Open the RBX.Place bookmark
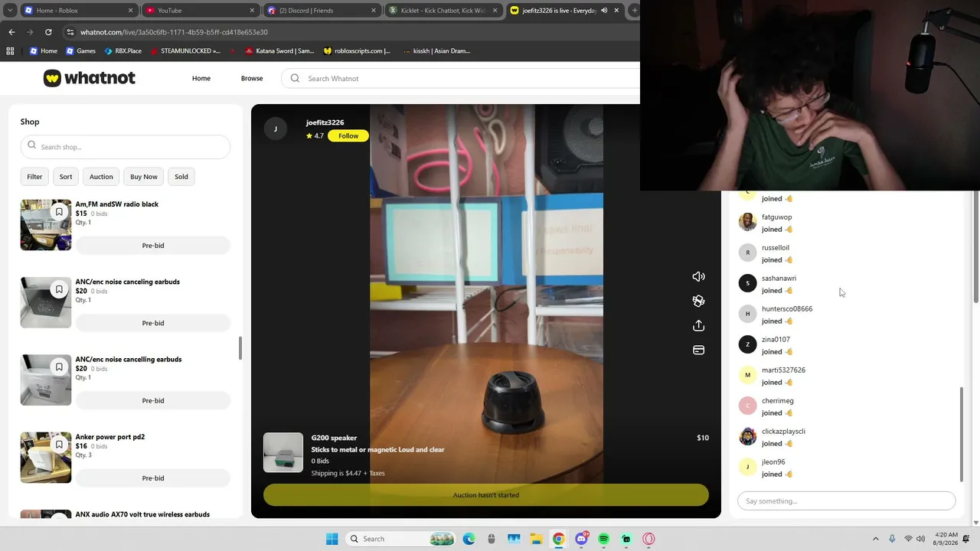 (x=122, y=51)
